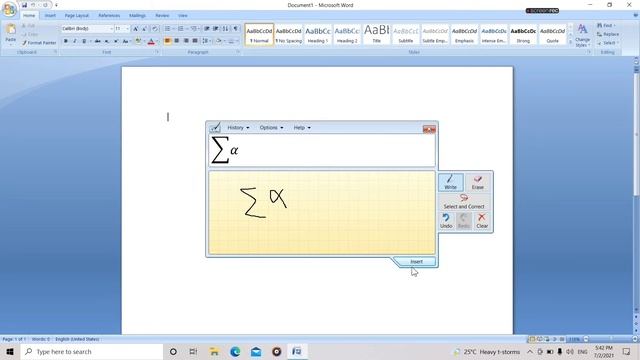This screenshot has width=640, height=360.
Task: Open File Explorer from taskbar
Action: [214, 351]
